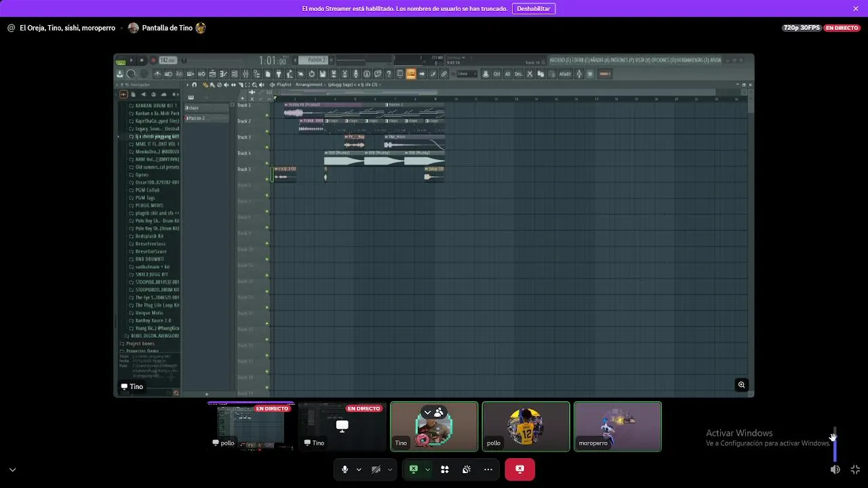Open camera options arrow
This screenshot has width=868, height=488.
click(x=390, y=469)
